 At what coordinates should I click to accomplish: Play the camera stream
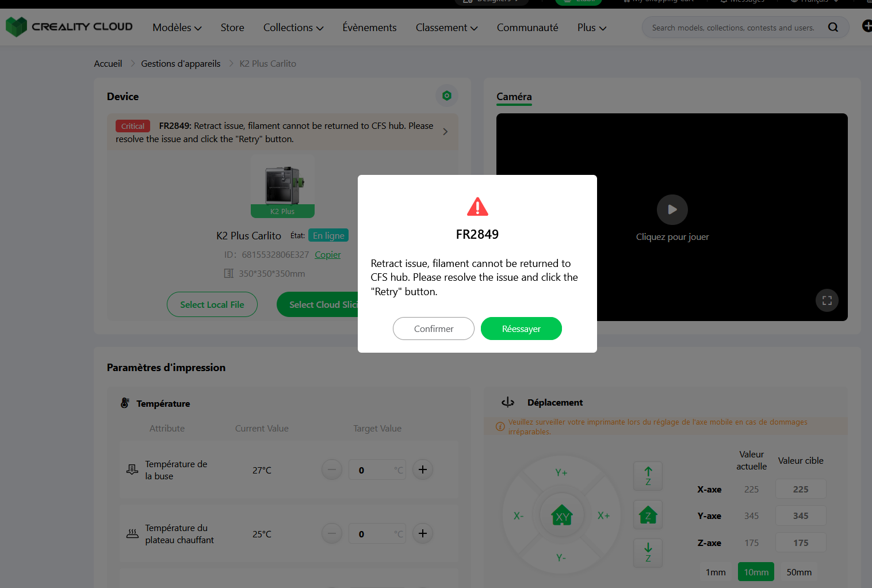(x=672, y=210)
